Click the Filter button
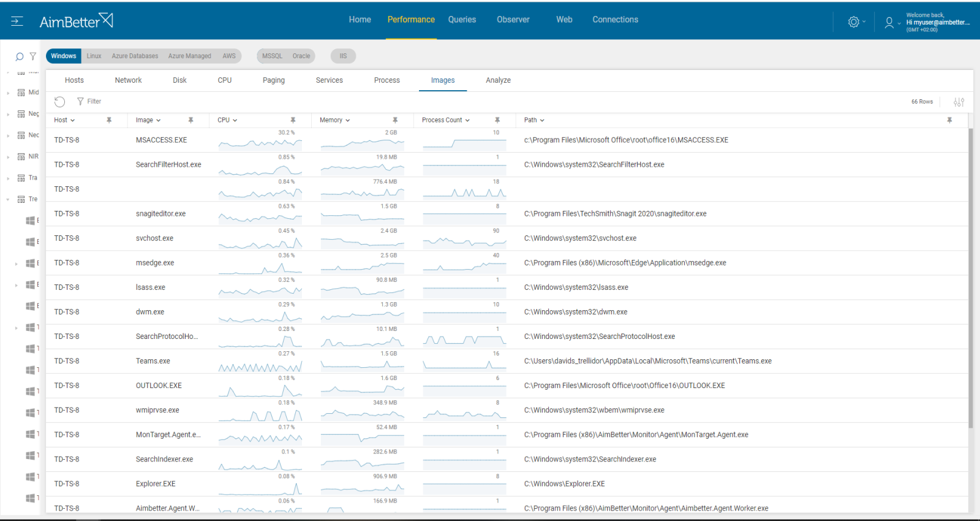Viewport: 980px width, 521px height. click(89, 102)
